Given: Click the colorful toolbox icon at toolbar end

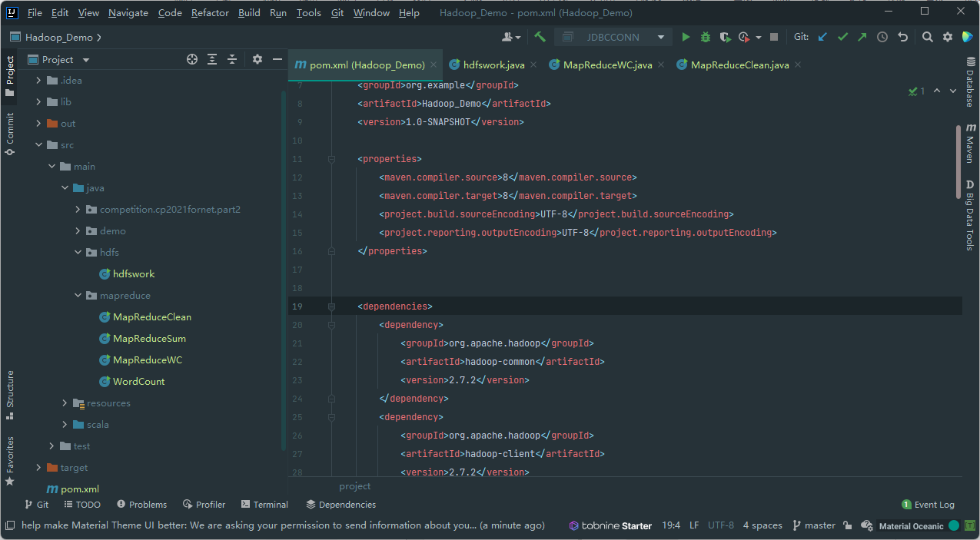Looking at the screenshot, I should [x=967, y=37].
